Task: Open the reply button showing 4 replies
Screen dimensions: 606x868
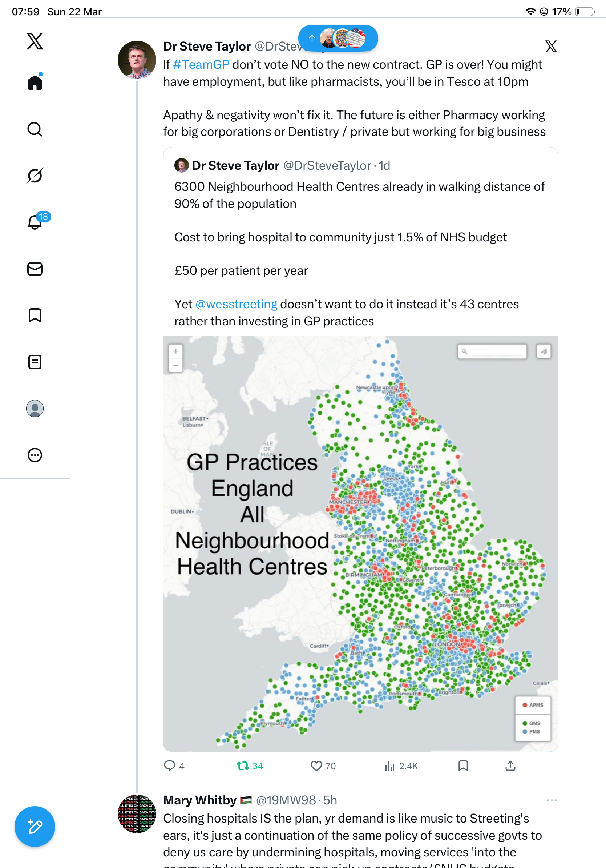Action: coord(174,766)
